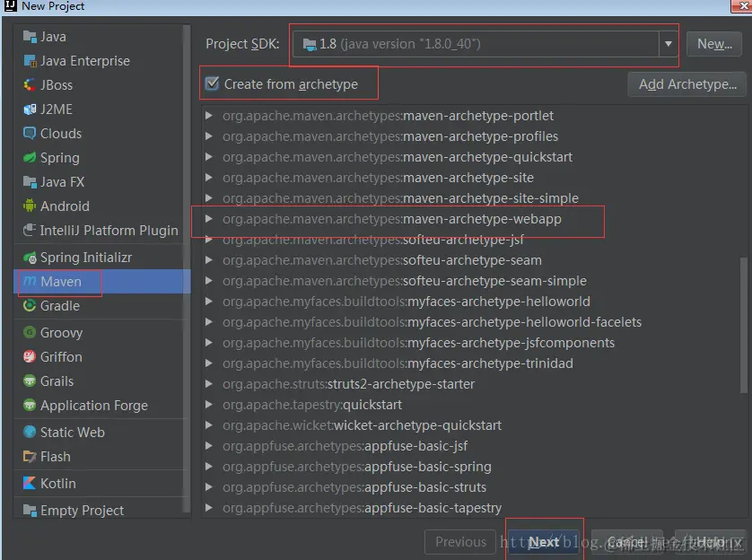Open the Project SDK dropdown arrow
Viewport: 752px width, 560px height.
(x=668, y=44)
